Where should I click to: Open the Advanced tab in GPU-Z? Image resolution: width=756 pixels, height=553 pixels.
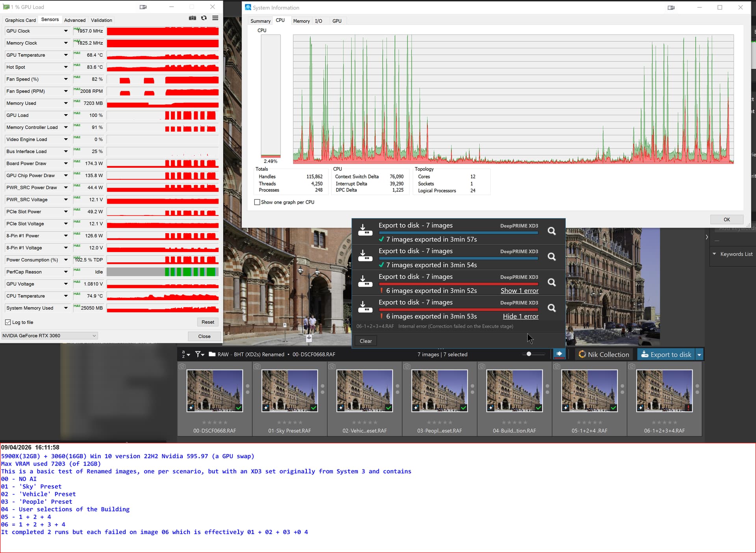click(x=74, y=20)
